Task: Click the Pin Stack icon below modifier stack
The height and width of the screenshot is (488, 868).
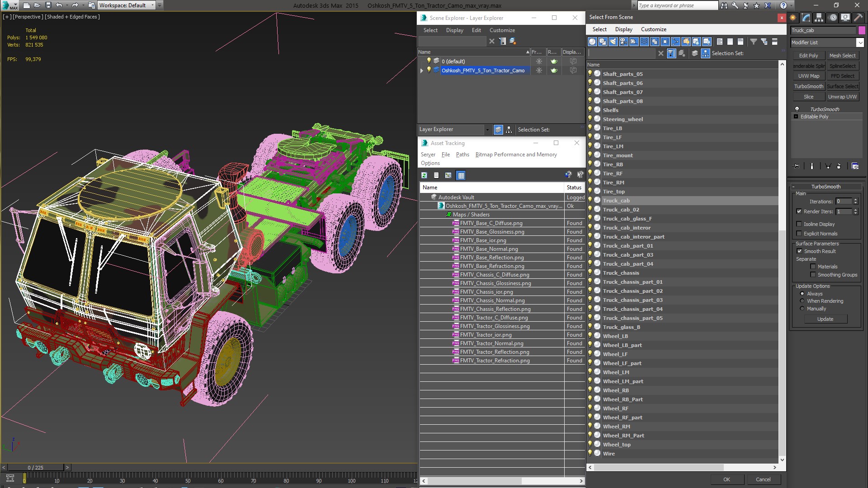Action: point(797,166)
